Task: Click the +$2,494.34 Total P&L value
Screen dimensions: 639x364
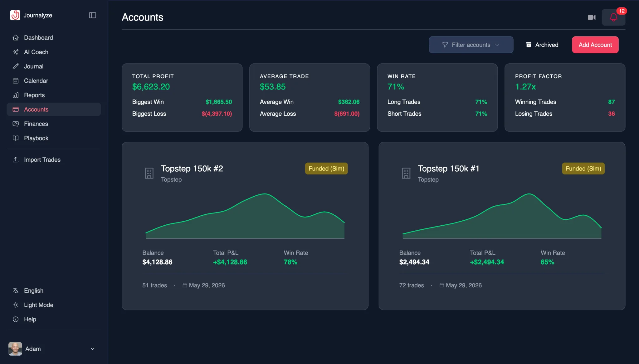Action: click(487, 262)
